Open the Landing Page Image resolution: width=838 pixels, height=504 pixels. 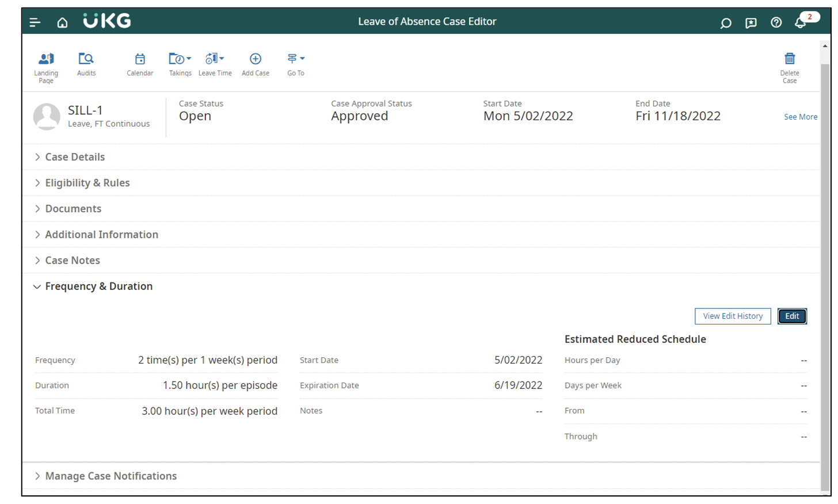click(x=46, y=63)
